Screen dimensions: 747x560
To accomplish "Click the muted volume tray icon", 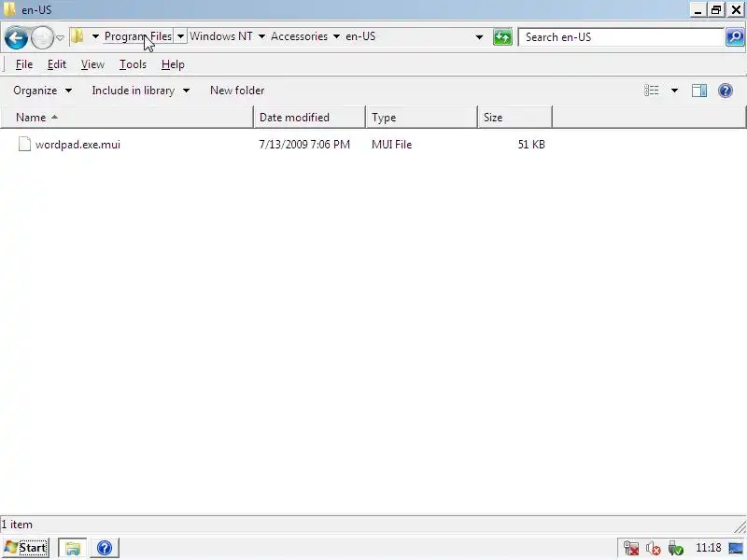I will 653,549.
